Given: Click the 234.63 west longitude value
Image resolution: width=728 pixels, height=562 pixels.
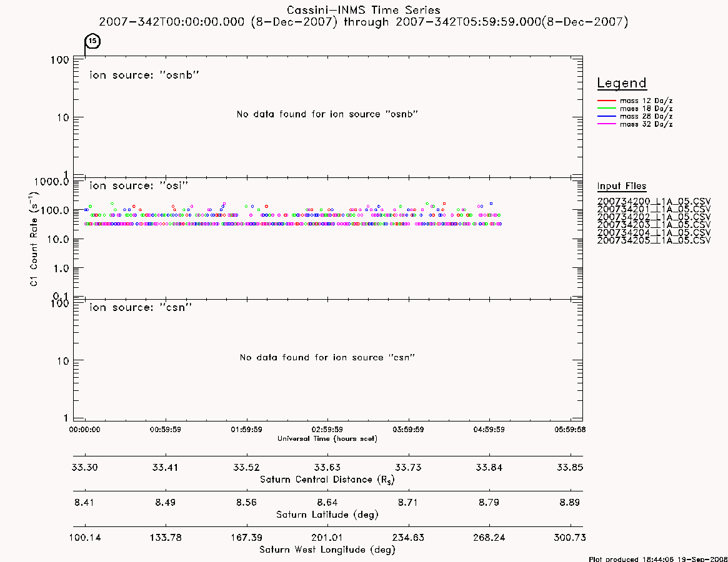Looking at the screenshot, I should coord(408,538).
